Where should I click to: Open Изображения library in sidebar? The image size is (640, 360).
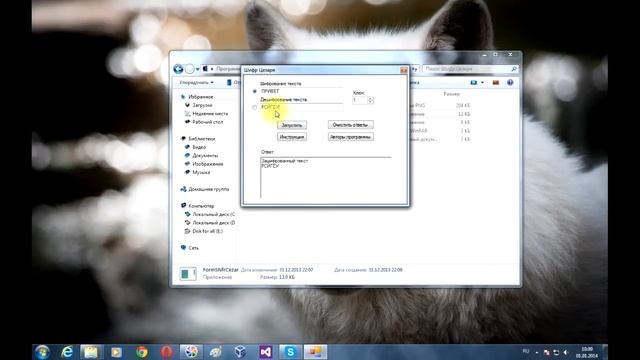coord(207,164)
